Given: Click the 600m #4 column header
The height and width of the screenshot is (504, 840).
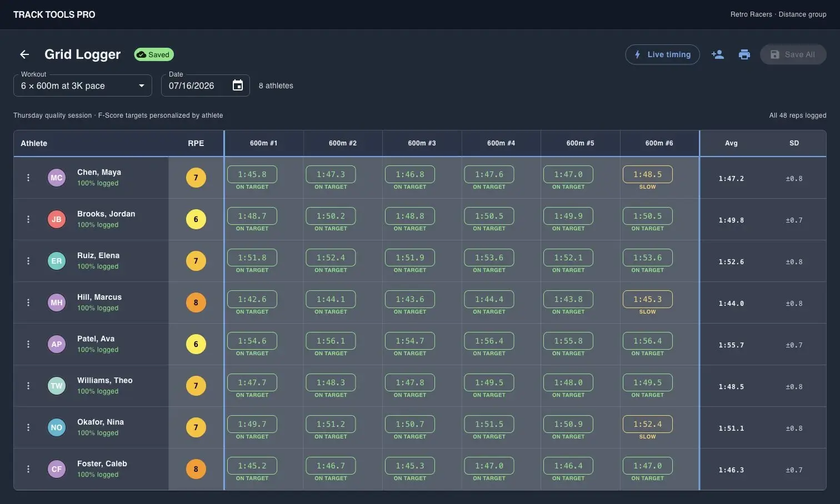Looking at the screenshot, I should point(501,143).
